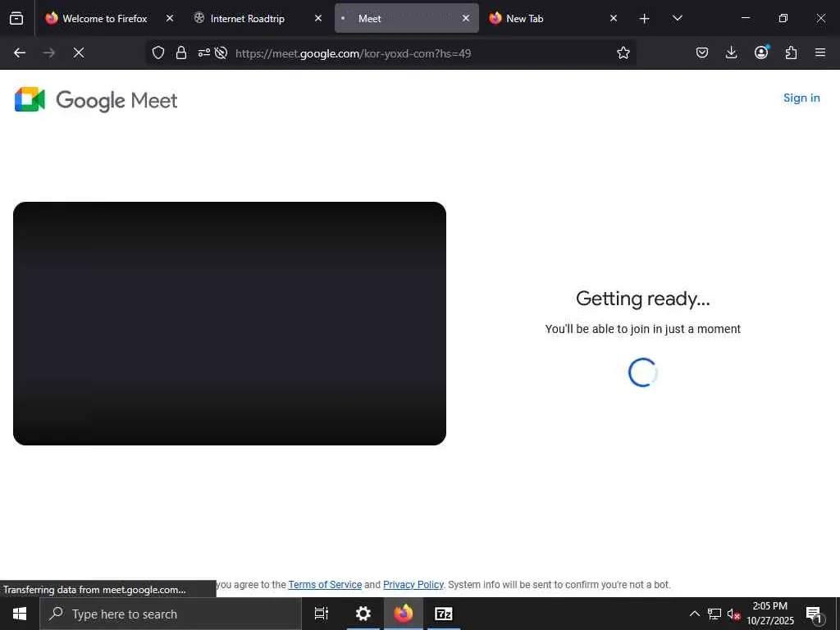
Task: Click the Getting ready... heading
Action: pyautogui.click(x=643, y=299)
